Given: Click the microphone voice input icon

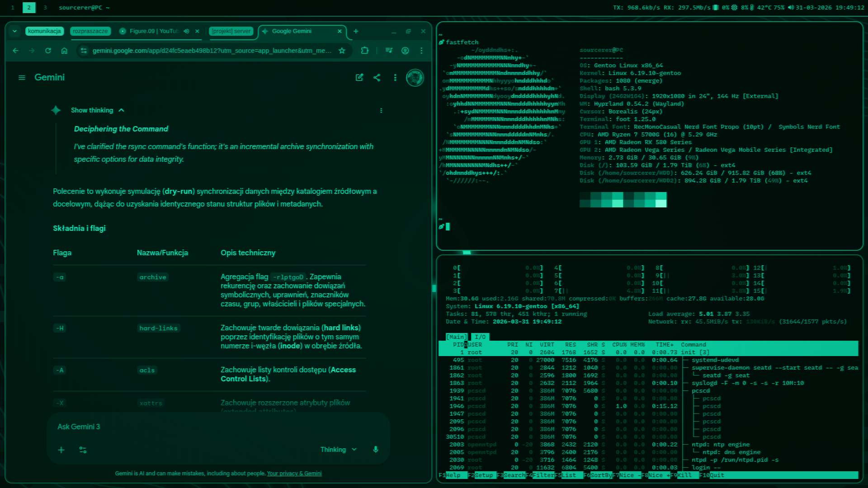Looking at the screenshot, I should pos(376,450).
